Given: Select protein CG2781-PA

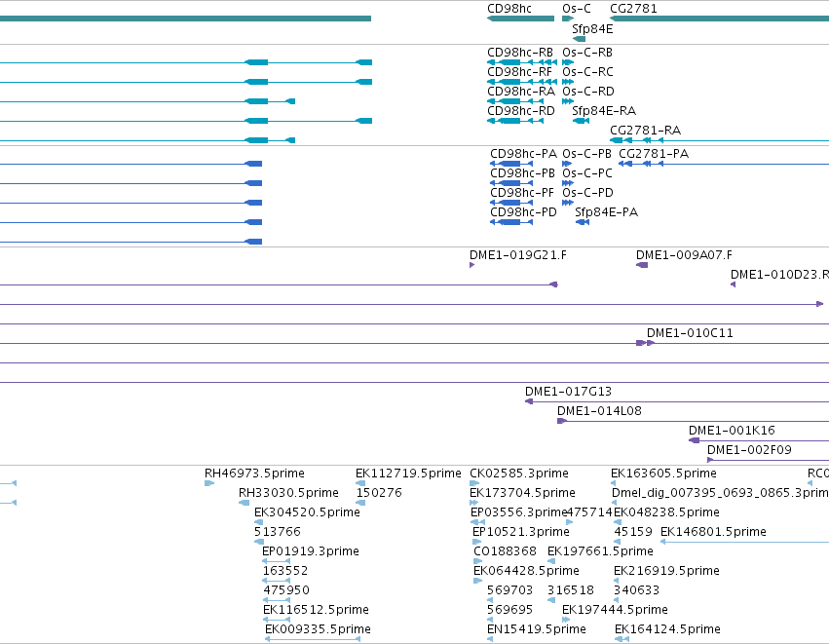Looking at the screenshot, I should (654, 154).
